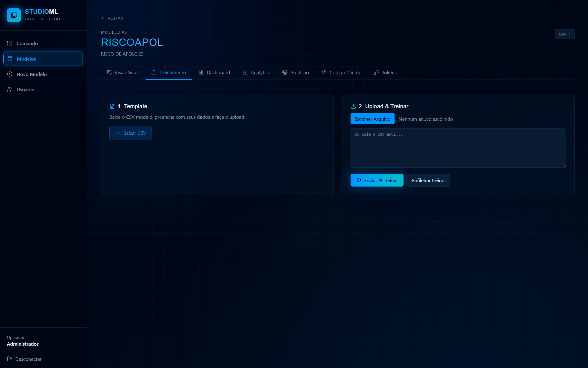Switch to the Dashboard tab
588x368 pixels.
tap(214, 73)
